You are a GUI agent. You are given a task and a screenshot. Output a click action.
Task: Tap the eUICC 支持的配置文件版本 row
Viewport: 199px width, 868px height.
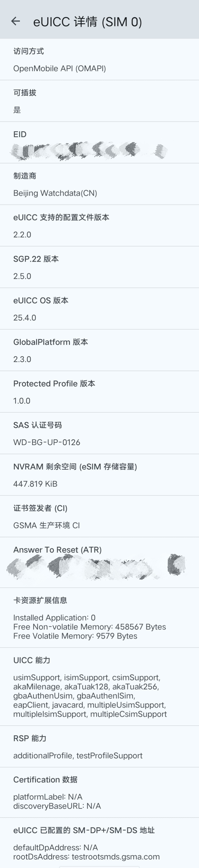click(99, 226)
